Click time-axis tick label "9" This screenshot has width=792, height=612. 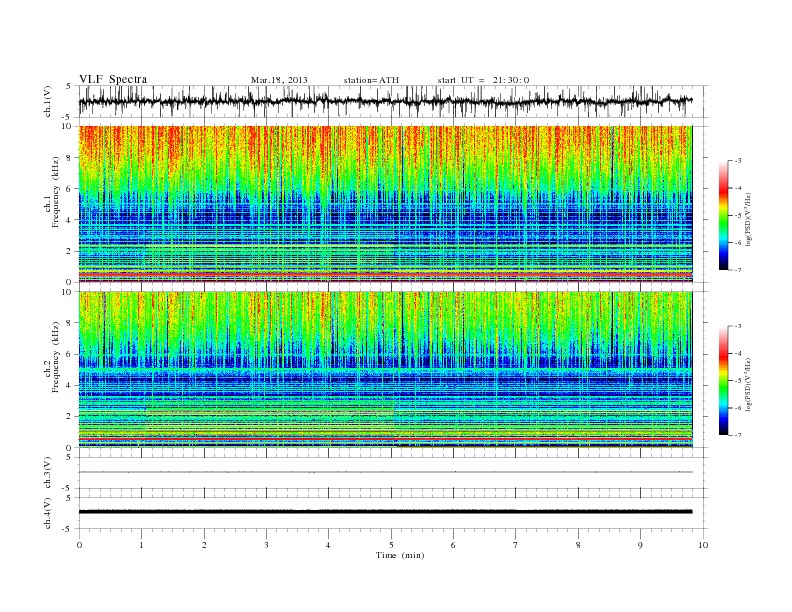(x=640, y=545)
